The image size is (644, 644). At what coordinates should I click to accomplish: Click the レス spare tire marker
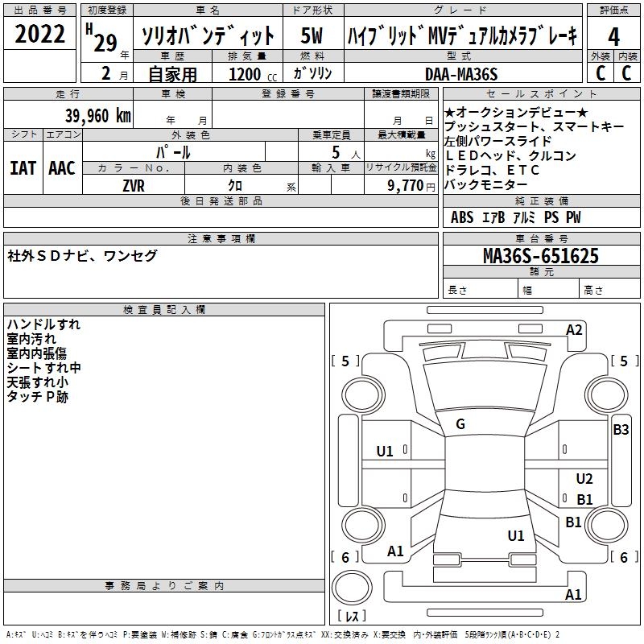(x=352, y=617)
